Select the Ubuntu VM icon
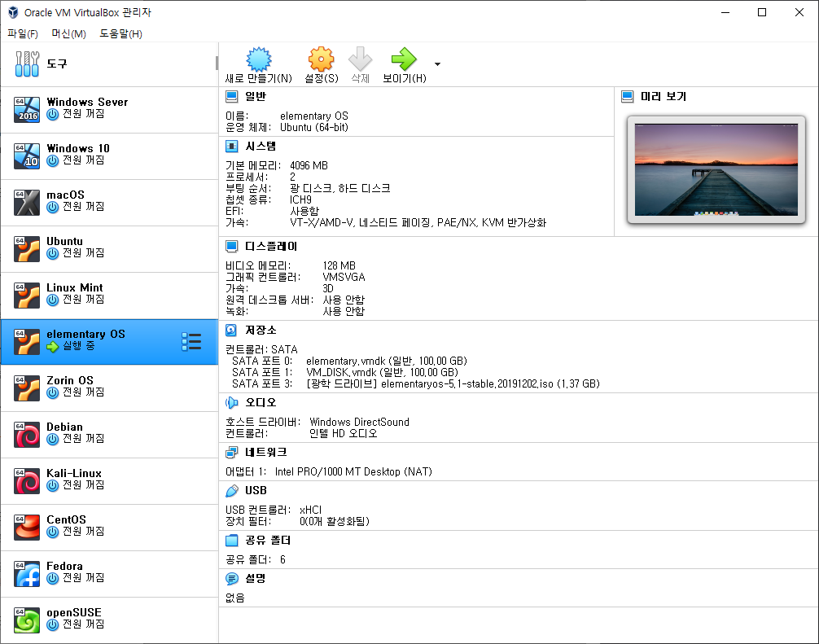 point(27,248)
